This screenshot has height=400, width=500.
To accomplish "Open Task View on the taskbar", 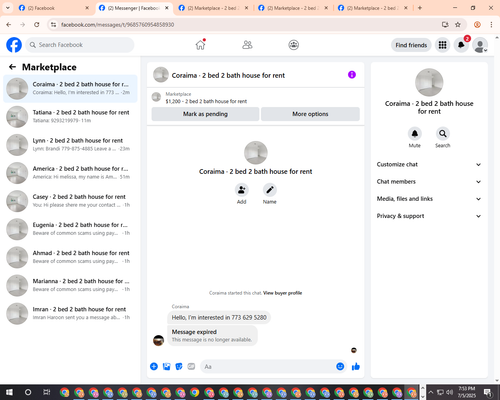I will pos(46,392).
